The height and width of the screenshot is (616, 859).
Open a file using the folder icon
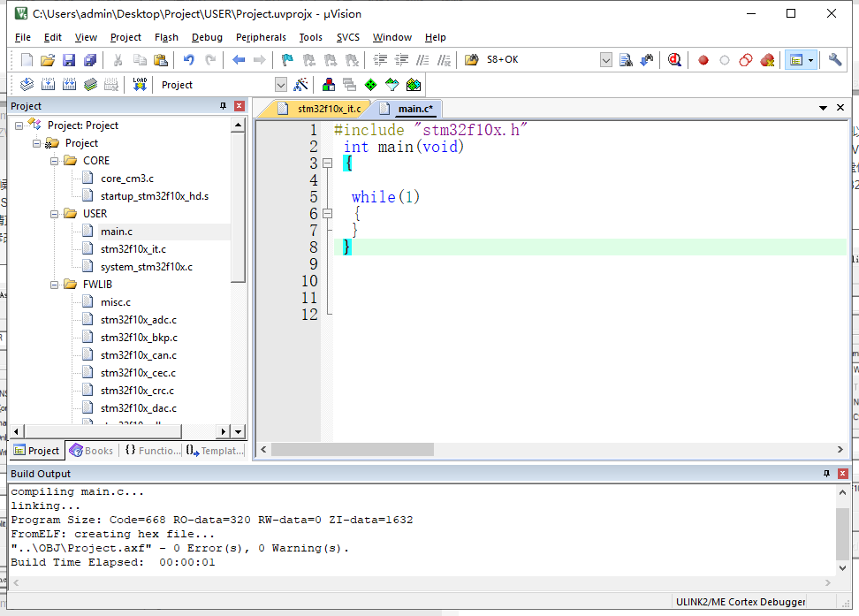click(x=48, y=60)
